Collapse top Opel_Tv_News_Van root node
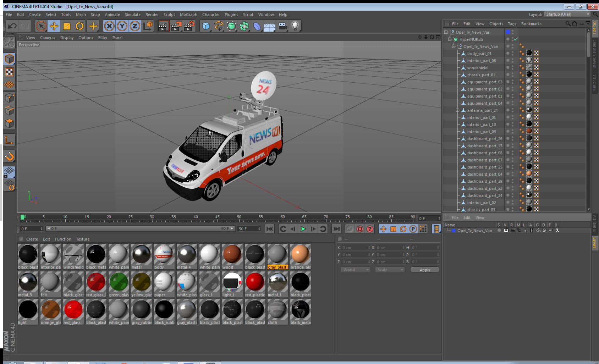 (446, 32)
